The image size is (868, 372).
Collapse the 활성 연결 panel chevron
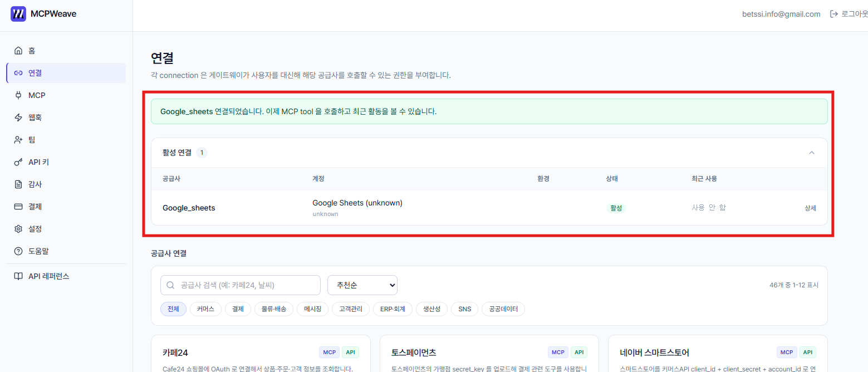[x=812, y=153]
